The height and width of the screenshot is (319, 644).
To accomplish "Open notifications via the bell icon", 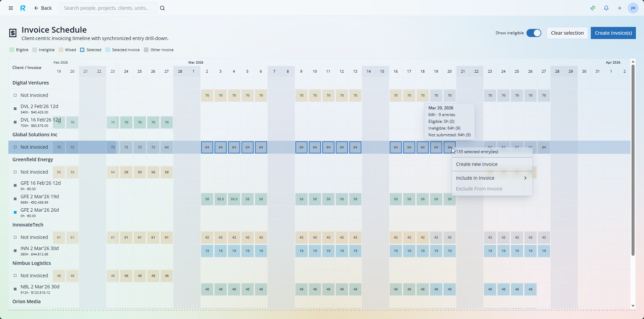I will 606,8.
